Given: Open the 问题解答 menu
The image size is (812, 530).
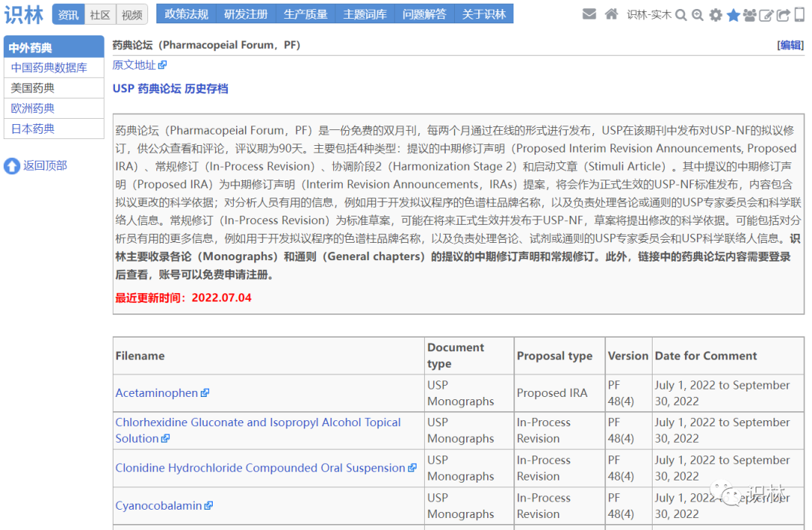Looking at the screenshot, I should (x=425, y=14).
